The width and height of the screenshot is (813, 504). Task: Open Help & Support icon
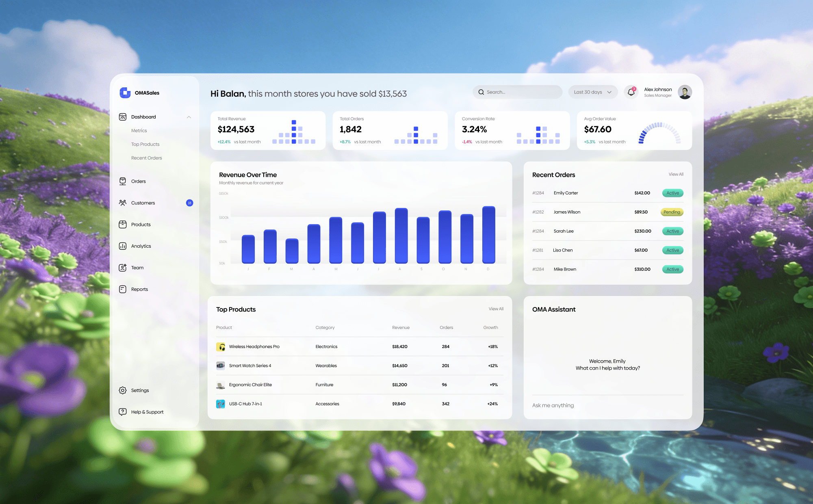(123, 412)
